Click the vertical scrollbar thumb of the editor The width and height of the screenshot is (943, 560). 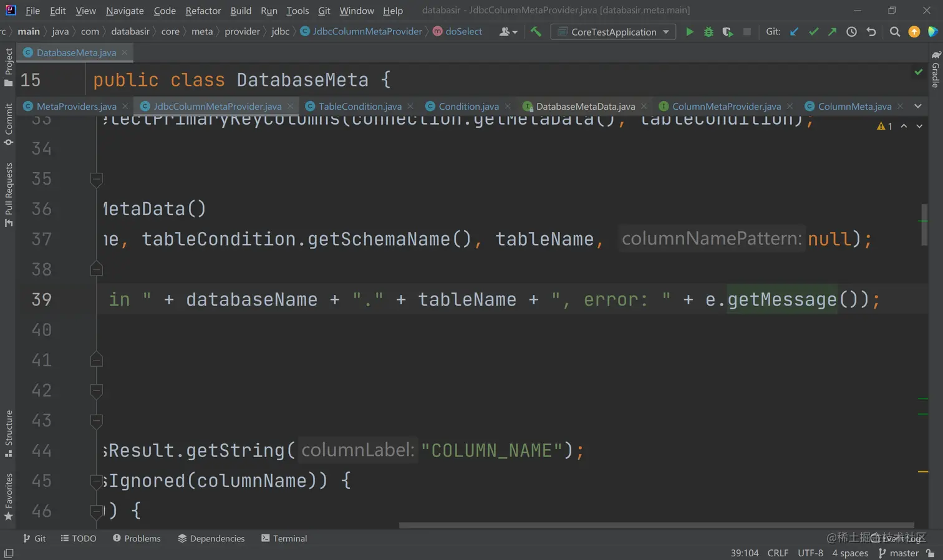(x=924, y=224)
